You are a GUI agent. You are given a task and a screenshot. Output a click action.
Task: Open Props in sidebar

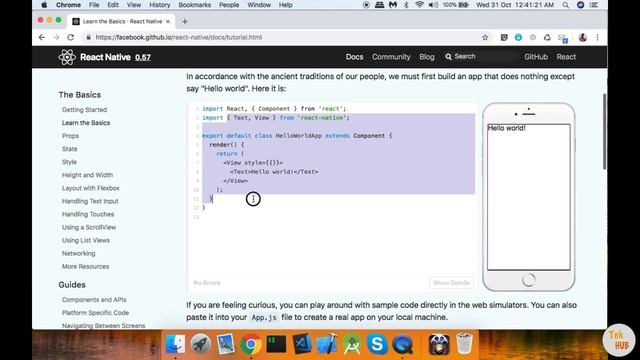(70, 136)
